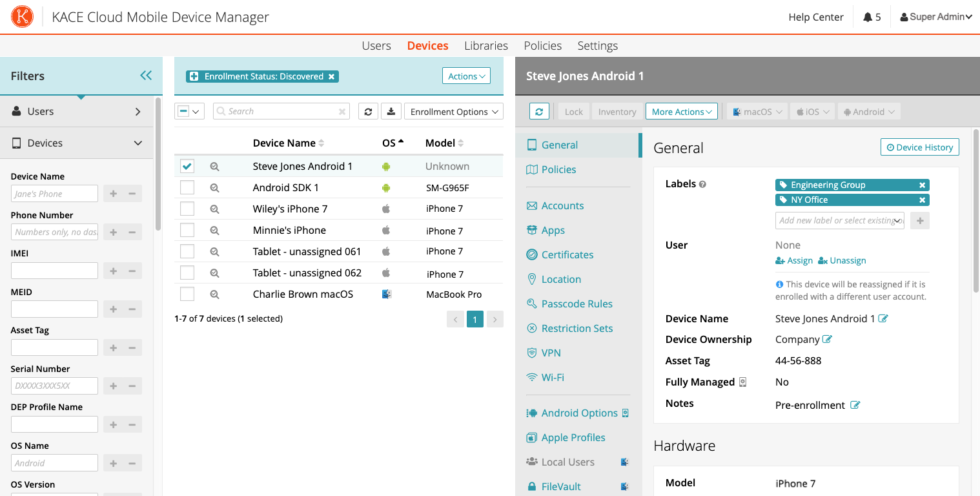Sort by Device Name column
The width and height of the screenshot is (980, 496).
(x=289, y=143)
